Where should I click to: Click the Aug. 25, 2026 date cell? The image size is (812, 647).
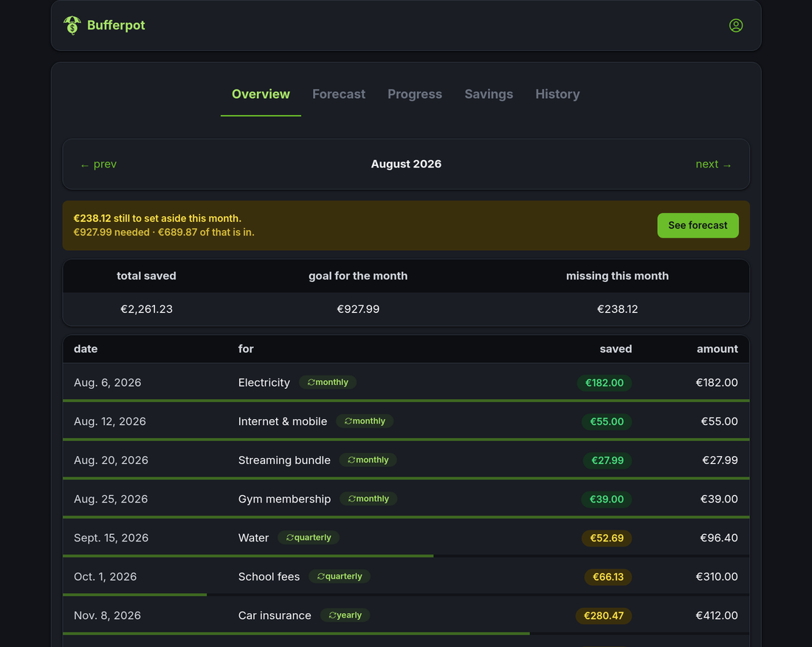(111, 499)
